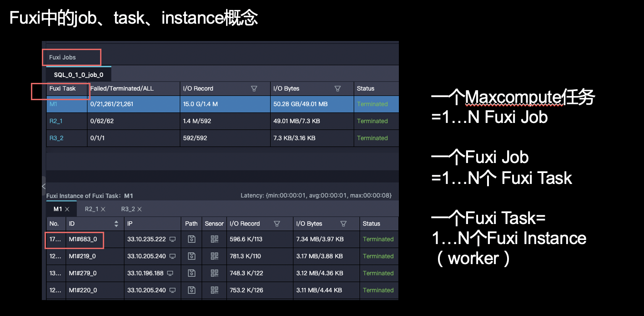Select the cell 3.12 MB/4.36 KB
Image resolution: width=644 pixels, height=316 pixels.
[x=320, y=273]
